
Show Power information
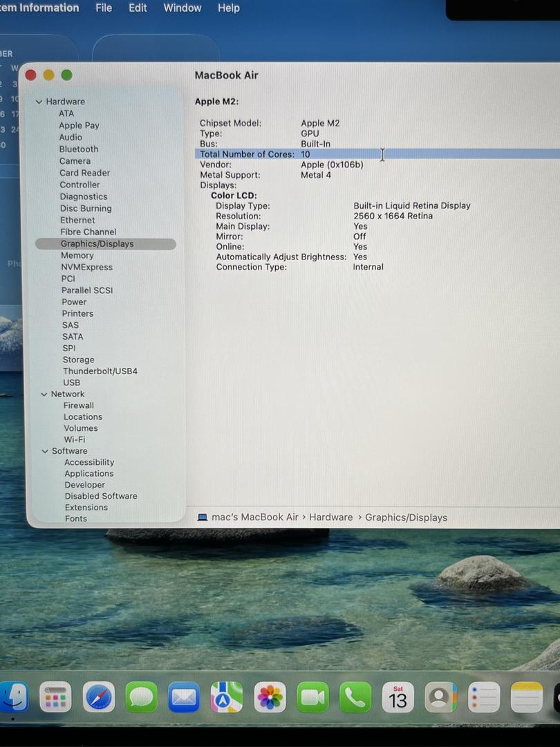click(74, 302)
